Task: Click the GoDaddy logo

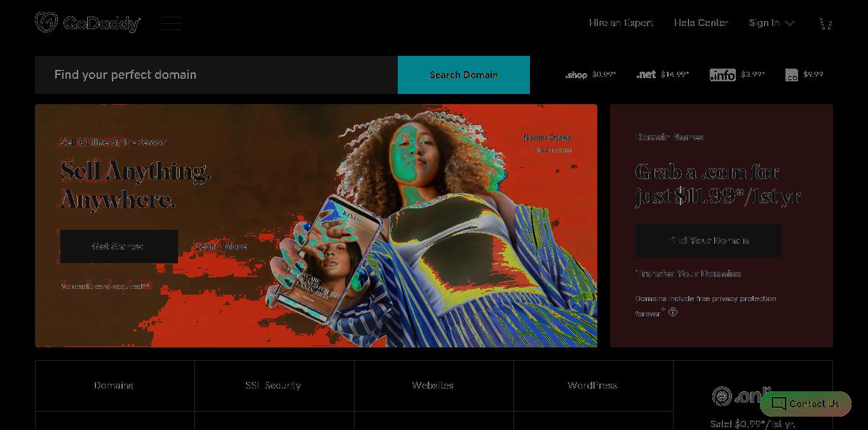Action: 88,23
